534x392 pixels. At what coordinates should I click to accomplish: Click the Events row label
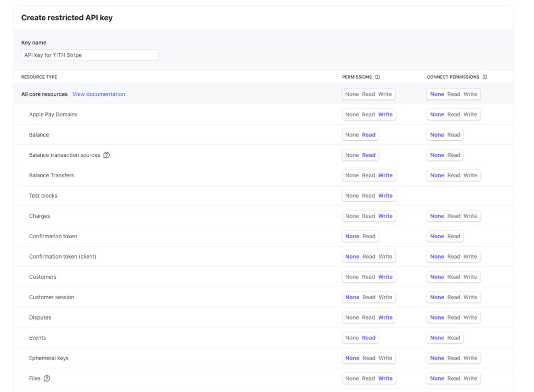tap(37, 338)
